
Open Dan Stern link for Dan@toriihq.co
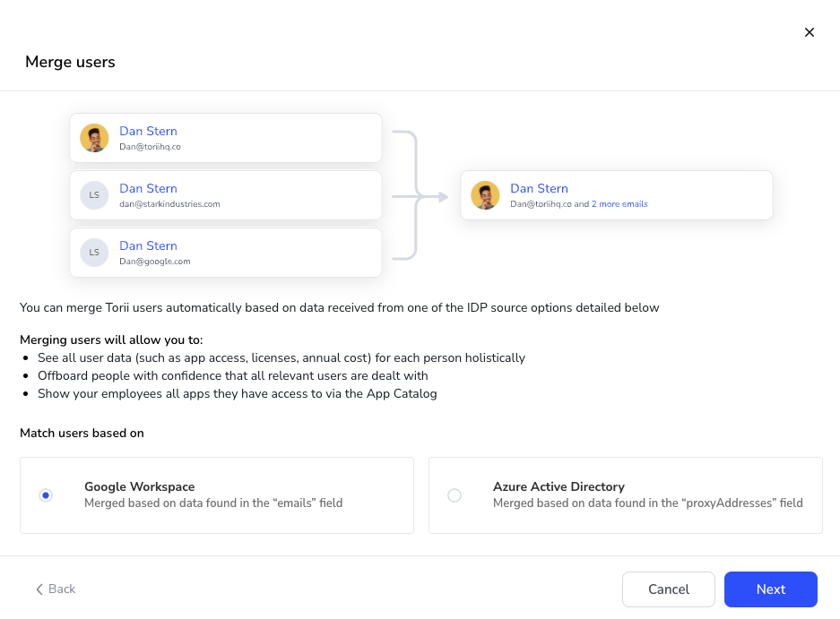coord(148,131)
